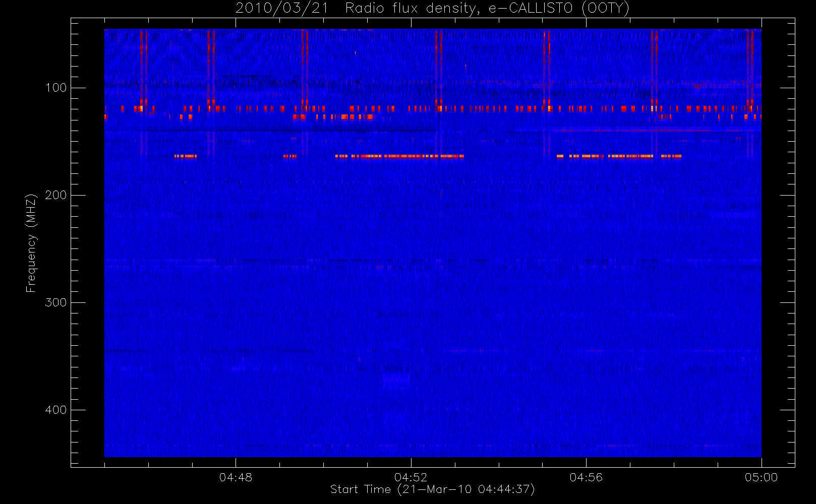This screenshot has width=816, height=504.
Task: Click the 100 frequency tick label
Action: point(56,88)
